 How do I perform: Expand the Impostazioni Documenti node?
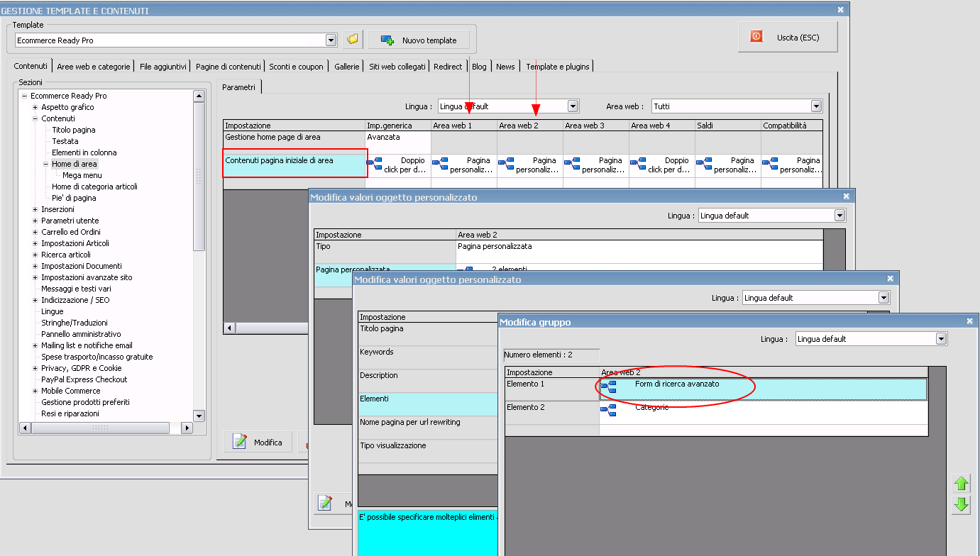pos(35,266)
